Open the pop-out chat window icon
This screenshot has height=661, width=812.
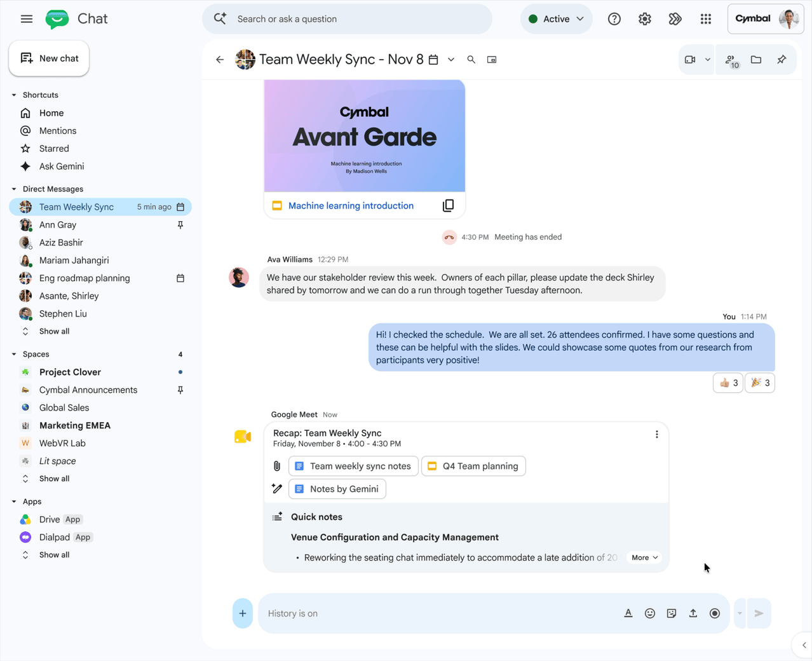click(492, 60)
